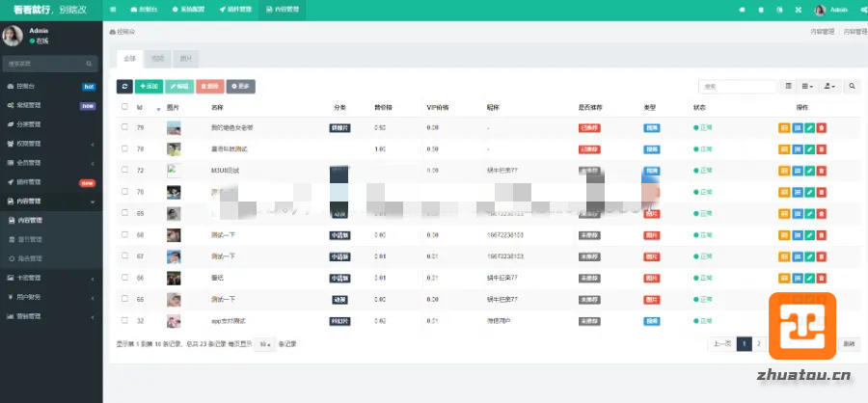Click the fullscreen icon in top header
This screenshot has width=868, height=403.
coord(799,10)
